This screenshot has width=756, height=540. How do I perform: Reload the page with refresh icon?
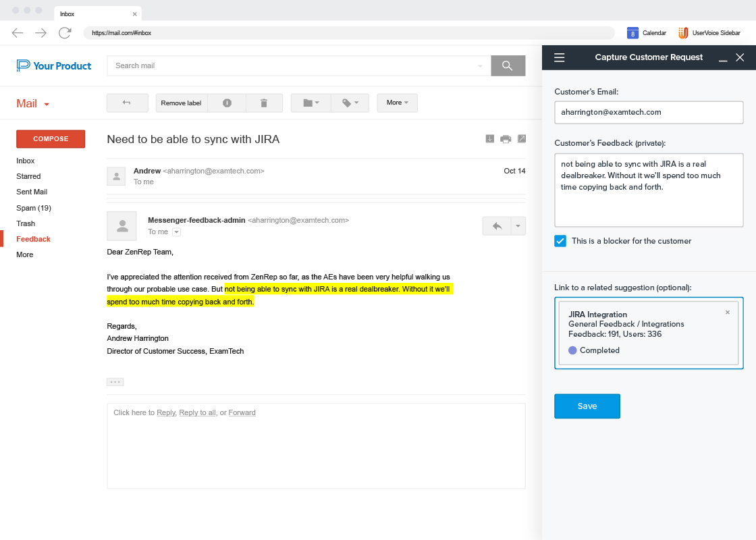tap(65, 33)
